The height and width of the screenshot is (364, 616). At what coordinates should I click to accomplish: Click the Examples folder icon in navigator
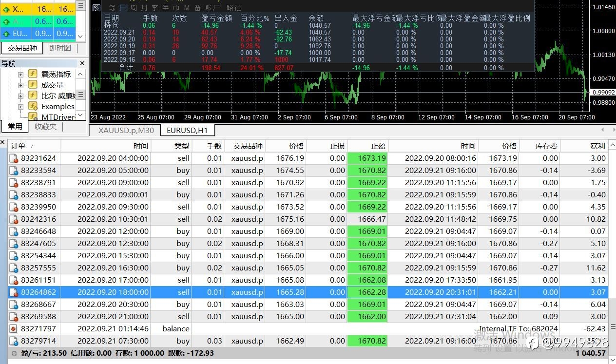tap(33, 106)
